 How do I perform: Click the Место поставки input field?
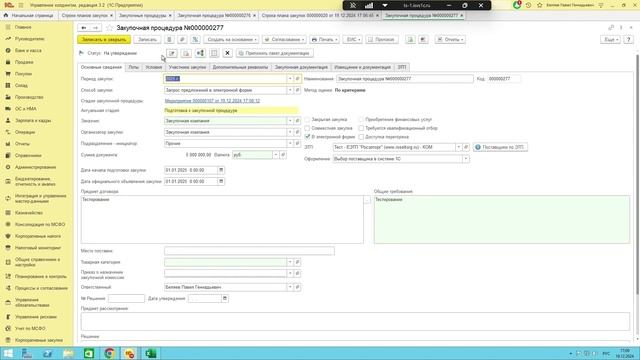pos(249,251)
